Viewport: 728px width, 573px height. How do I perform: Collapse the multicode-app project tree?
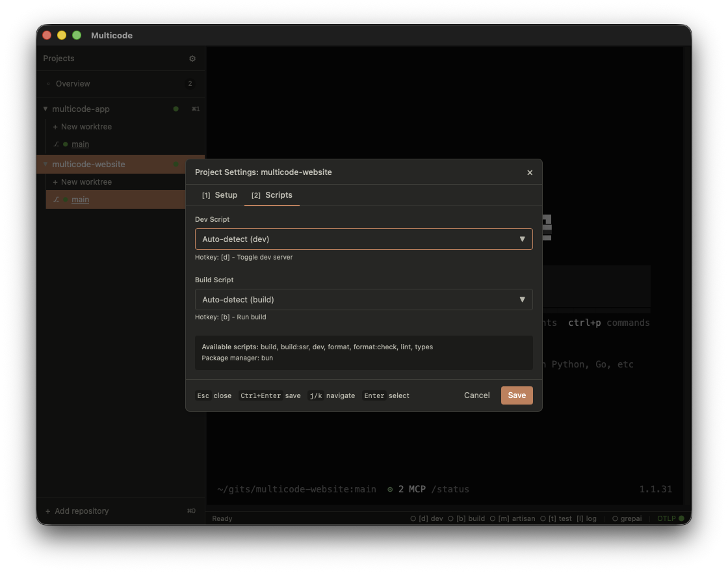45,109
